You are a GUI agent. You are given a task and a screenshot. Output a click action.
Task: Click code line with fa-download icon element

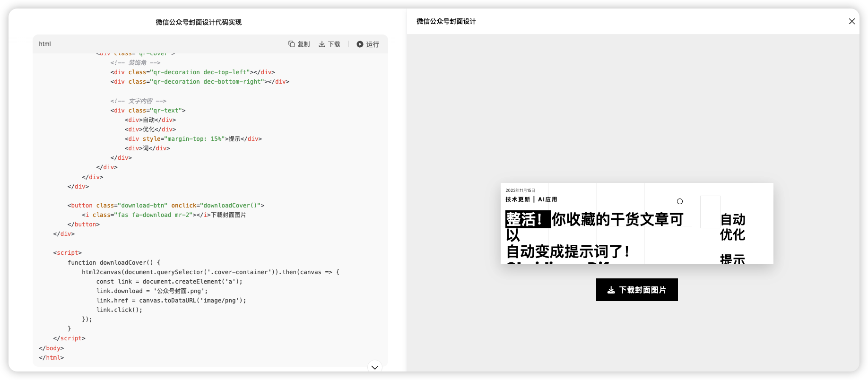click(x=164, y=215)
